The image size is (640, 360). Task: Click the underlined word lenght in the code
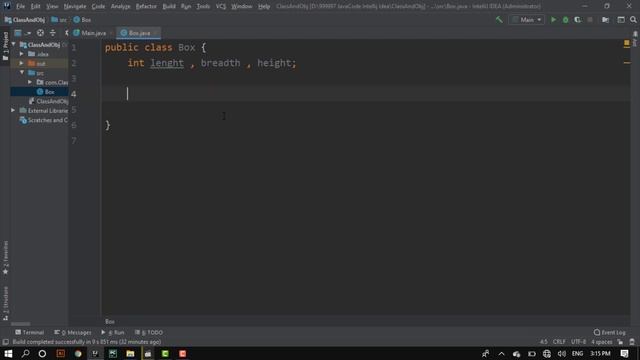pos(167,63)
